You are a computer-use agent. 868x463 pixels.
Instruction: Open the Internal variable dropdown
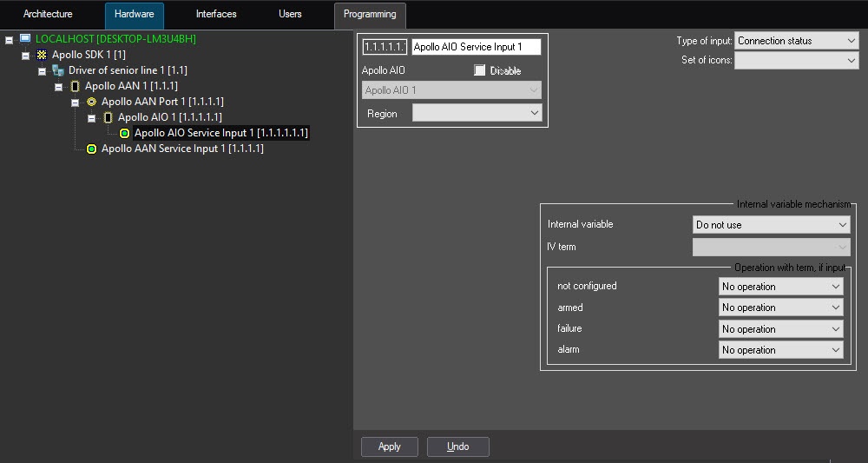(770, 225)
